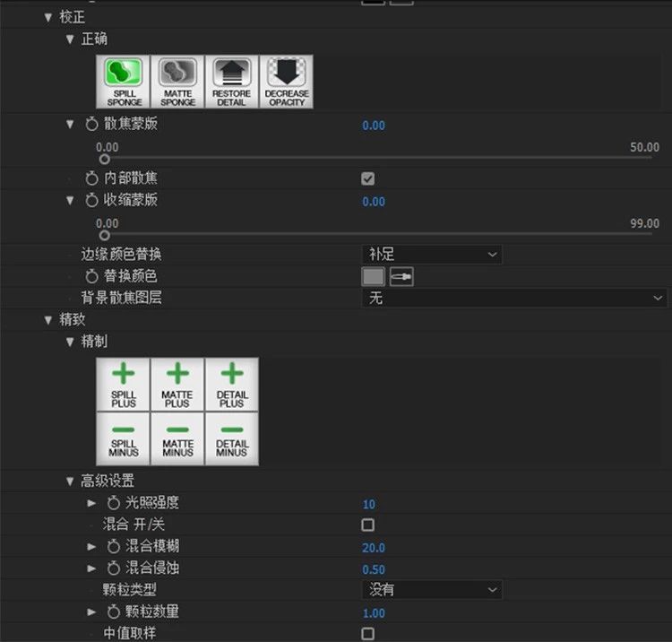Activate the Matte Plus tool
Viewport: 672px width, 642px height.
pos(177,385)
